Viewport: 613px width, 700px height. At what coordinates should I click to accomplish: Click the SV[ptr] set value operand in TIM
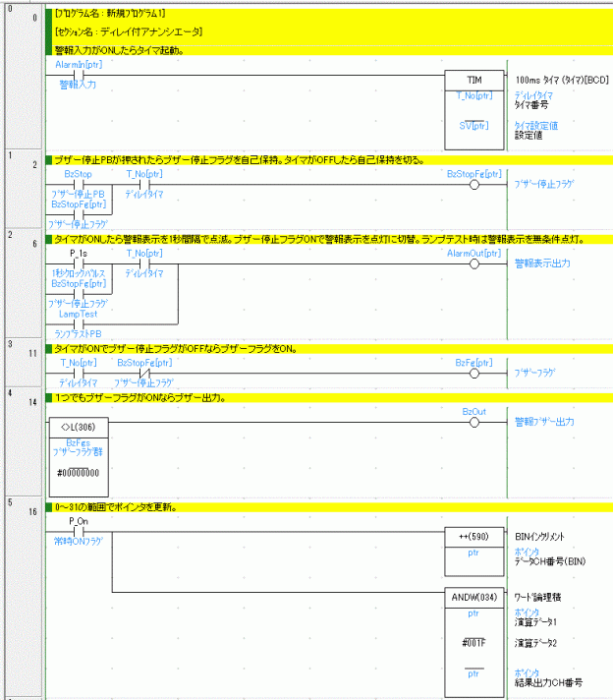[x=474, y=126]
